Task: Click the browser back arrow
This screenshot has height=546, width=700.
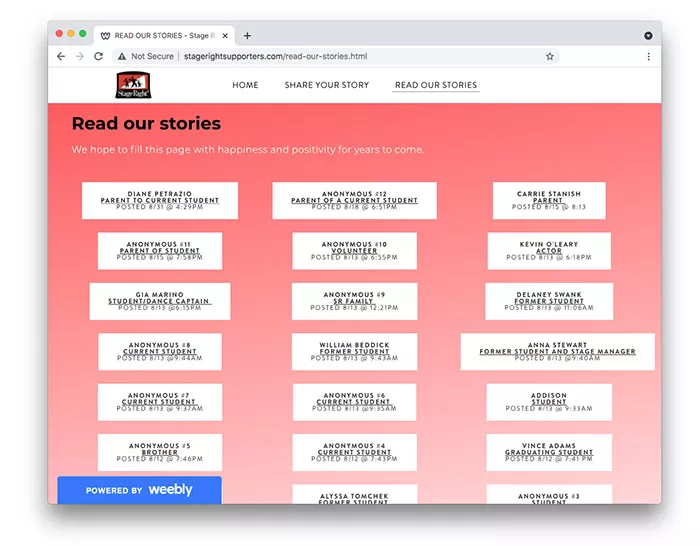Action: pyautogui.click(x=61, y=57)
